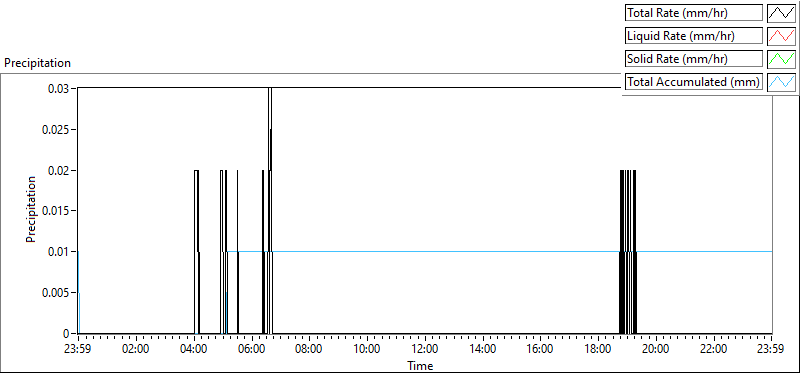Viewport: 800px width, 373px height.
Task: Click the Total Rate (mm/hr) legend label
Action: pyautogui.click(x=693, y=13)
